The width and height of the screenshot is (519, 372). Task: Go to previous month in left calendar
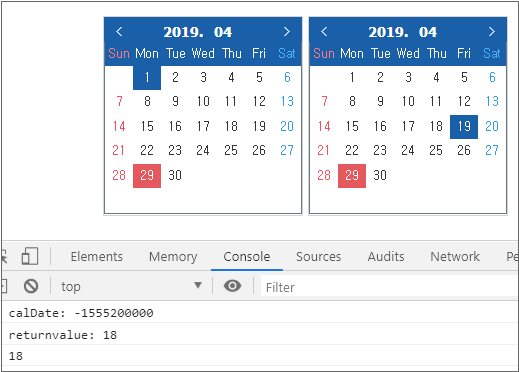[x=119, y=32]
